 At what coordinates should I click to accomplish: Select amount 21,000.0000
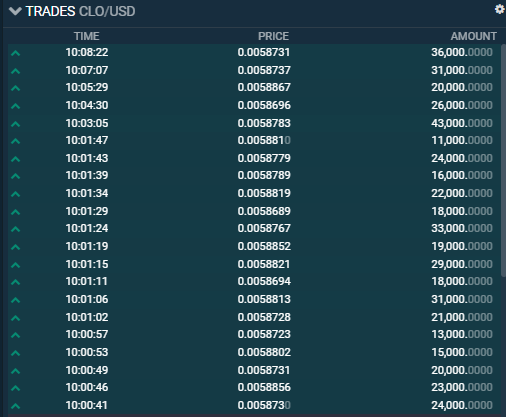point(462,317)
